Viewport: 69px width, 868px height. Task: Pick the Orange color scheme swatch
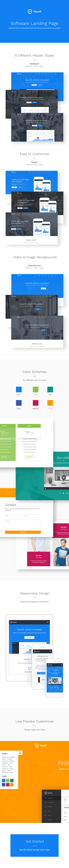pos(50,403)
